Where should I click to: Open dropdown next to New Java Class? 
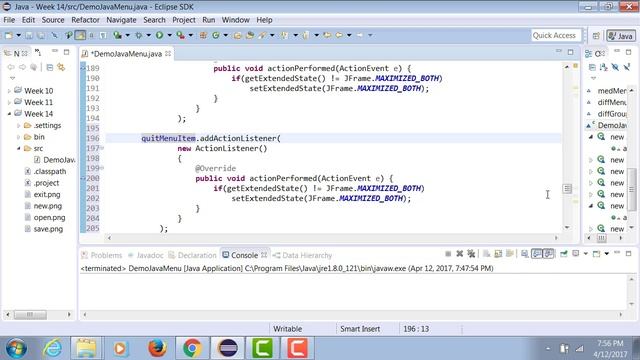coord(225,36)
